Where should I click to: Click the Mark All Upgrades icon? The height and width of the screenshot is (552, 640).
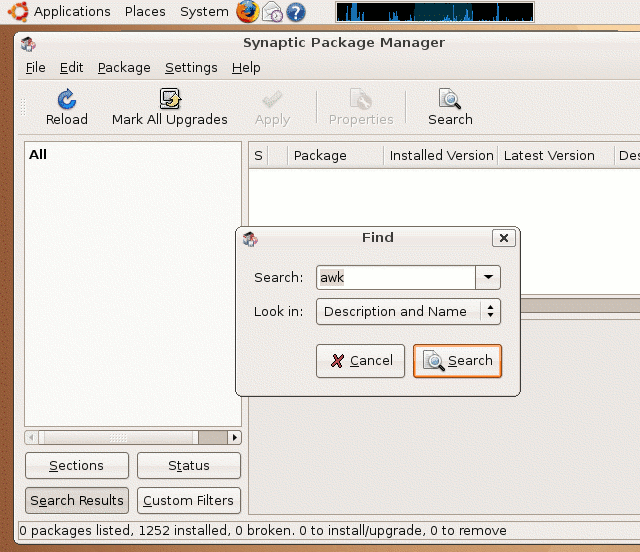pos(170,99)
